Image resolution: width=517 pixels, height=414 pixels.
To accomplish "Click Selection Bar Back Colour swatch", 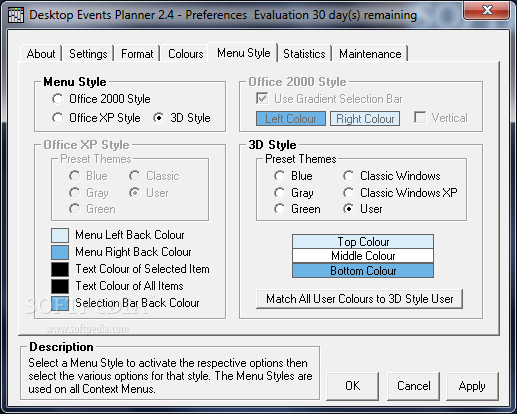I will click(60, 303).
